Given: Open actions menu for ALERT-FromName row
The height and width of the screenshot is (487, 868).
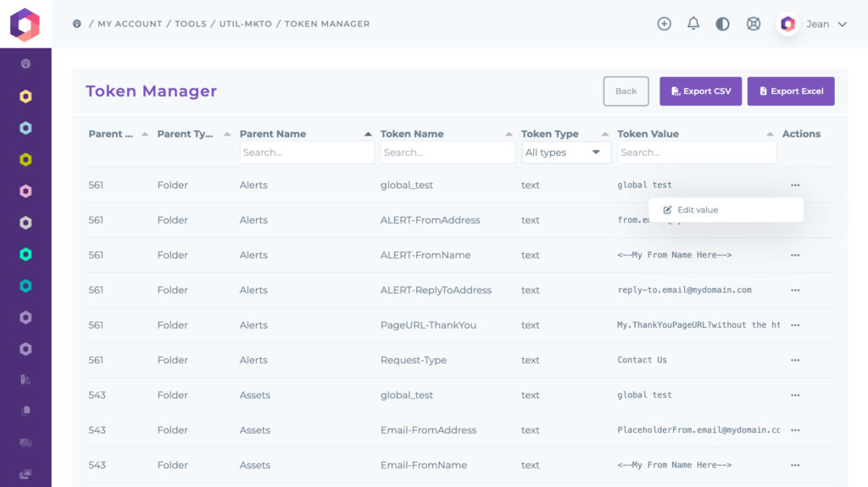Looking at the screenshot, I should click(795, 255).
